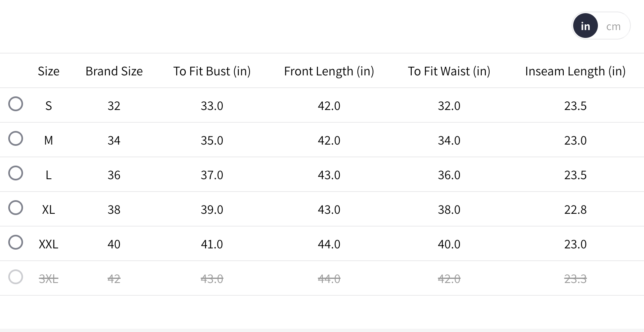This screenshot has height=332, width=644.
Task: Click the XXL size label
Action: click(49, 244)
